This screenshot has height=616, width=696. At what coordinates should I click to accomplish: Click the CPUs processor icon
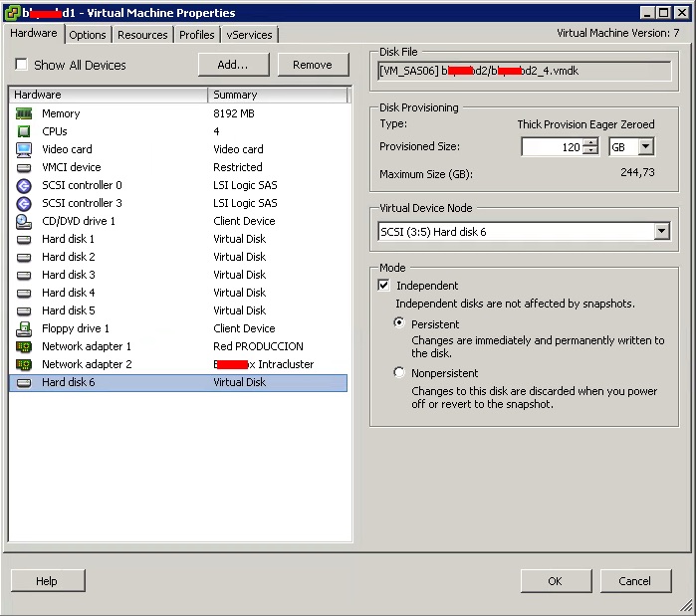[24, 131]
